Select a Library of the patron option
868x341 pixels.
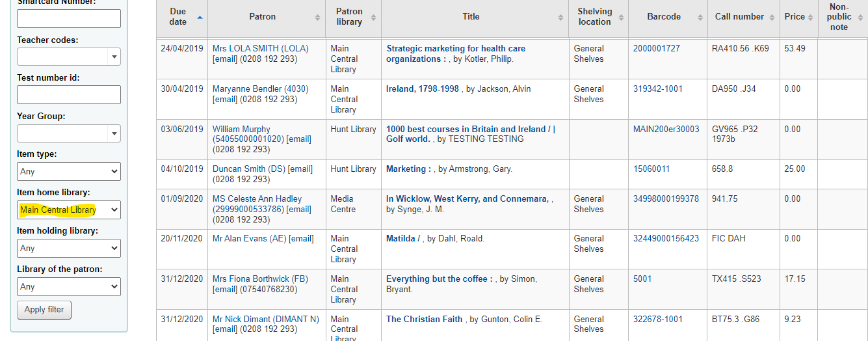pyautogui.click(x=69, y=286)
